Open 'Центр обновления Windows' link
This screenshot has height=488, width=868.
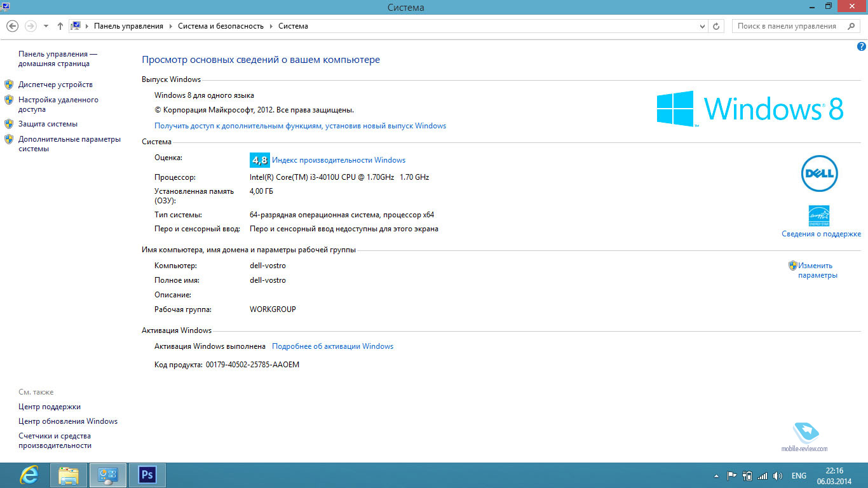coord(68,421)
